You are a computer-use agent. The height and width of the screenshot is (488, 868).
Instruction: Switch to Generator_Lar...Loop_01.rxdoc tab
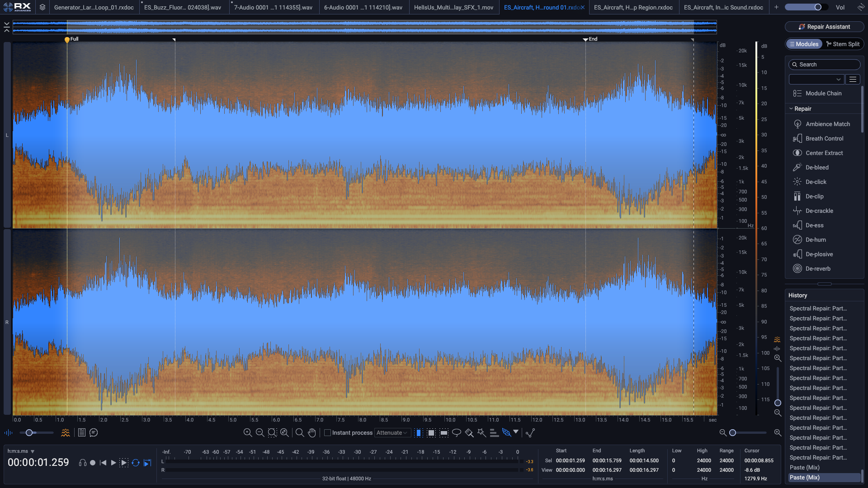point(94,7)
